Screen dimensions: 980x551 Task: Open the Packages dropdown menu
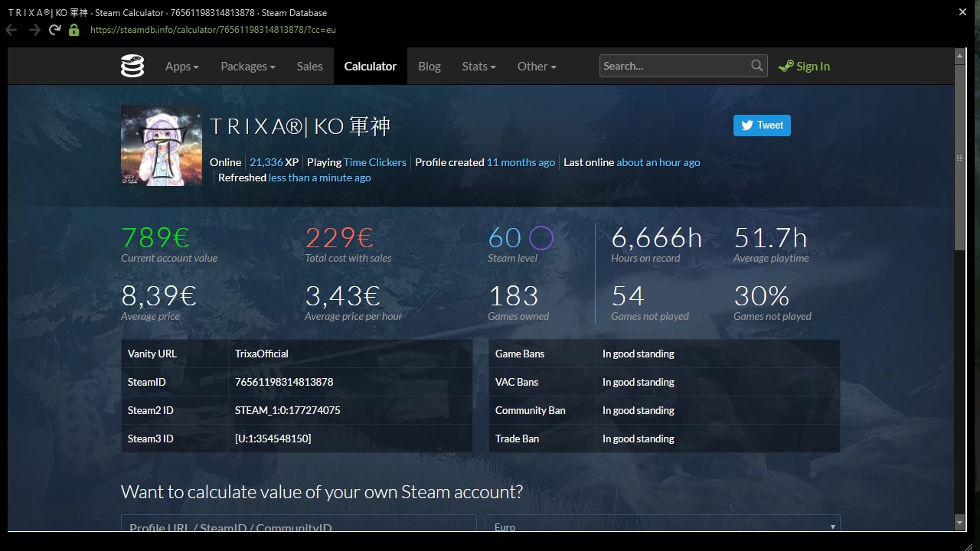[247, 66]
